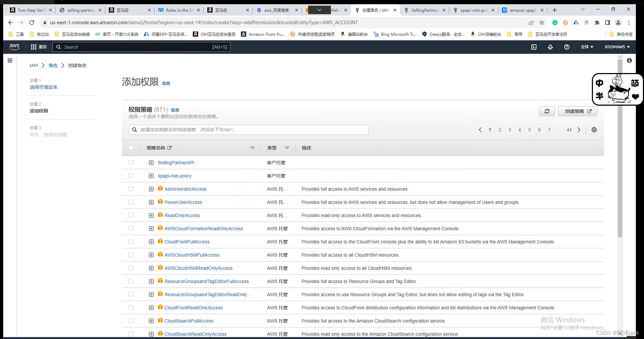Expand the AdministratorAccess row details
This screenshot has width=644, height=339.
click(x=151, y=189)
